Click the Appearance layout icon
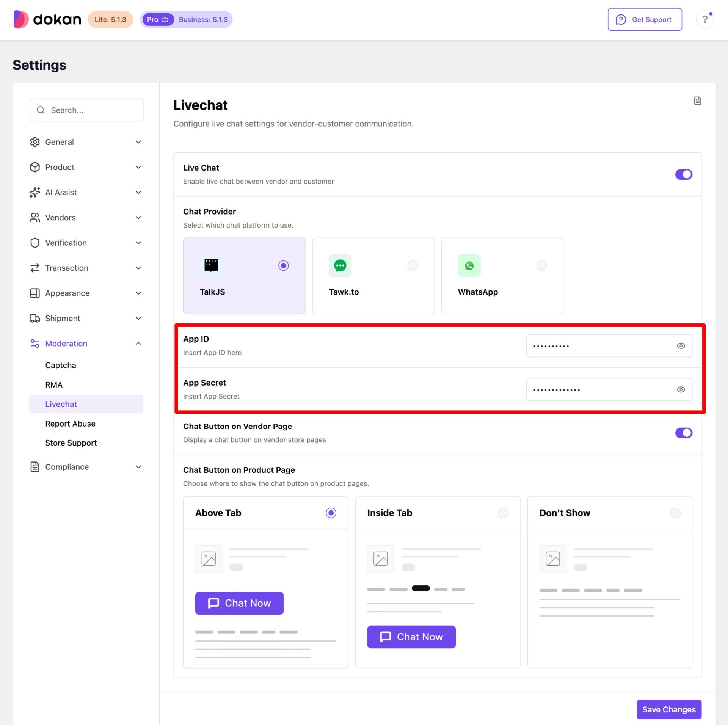 tap(35, 293)
